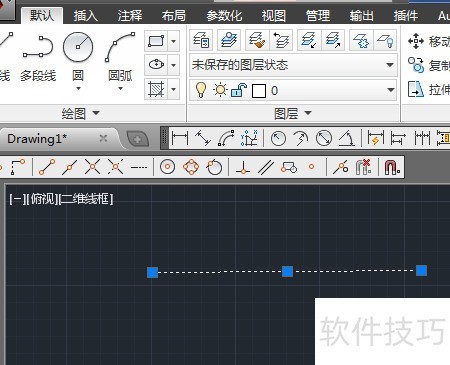Open the Circle (圆) tool dropdown arrow
Viewport: 450px width, 365px height.
pyautogui.click(x=78, y=89)
